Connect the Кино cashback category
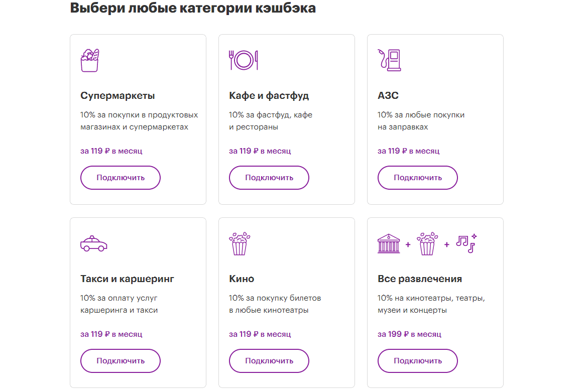Image resolution: width=588 pixels, height=392 pixels. 269,361
